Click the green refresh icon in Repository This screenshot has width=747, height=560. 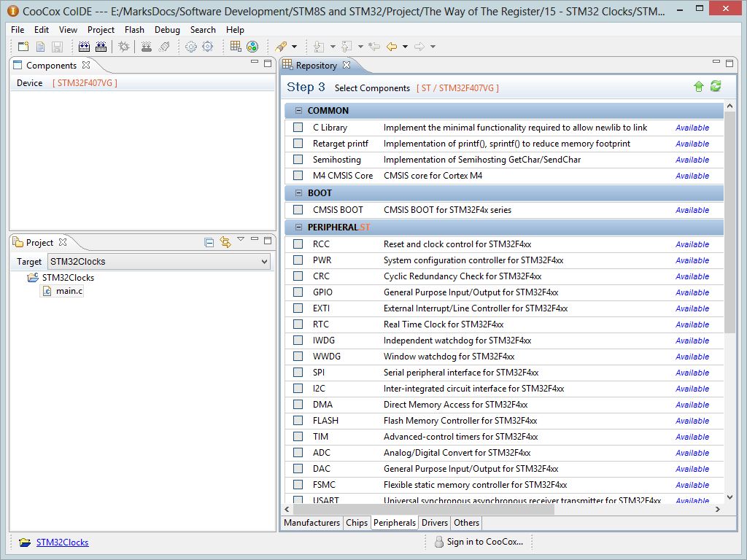tap(716, 86)
